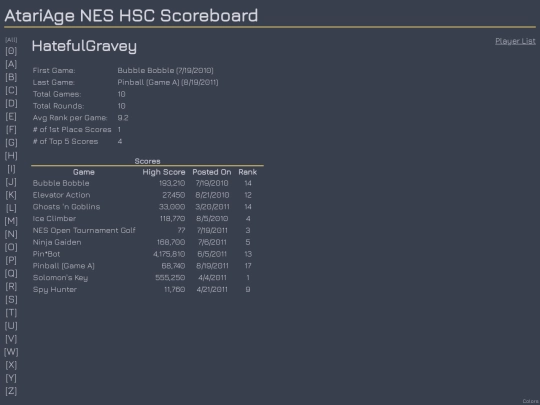Screen dimensions: 540x405
Task: Open NES Open Tournament Golf row
Action: click(x=84, y=230)
